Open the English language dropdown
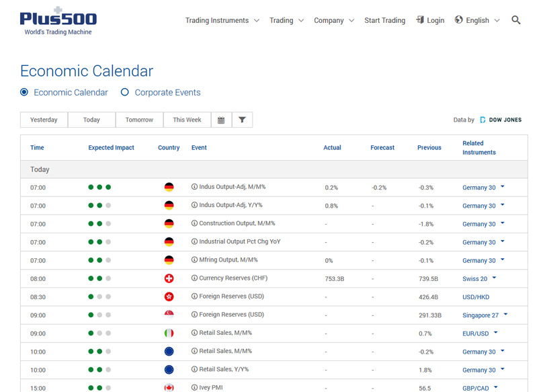543x392 pixels. (x=477, y=21)
